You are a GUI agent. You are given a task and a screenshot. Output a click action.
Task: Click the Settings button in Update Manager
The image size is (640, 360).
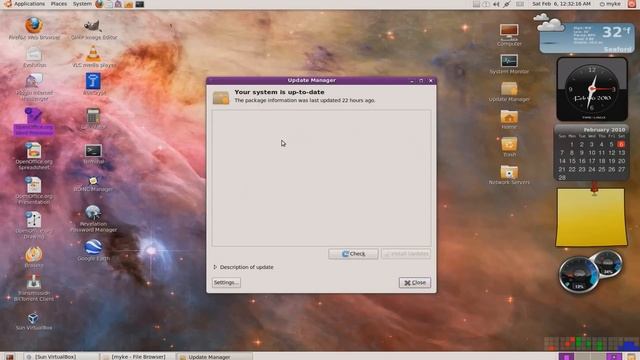pos(226,282)
